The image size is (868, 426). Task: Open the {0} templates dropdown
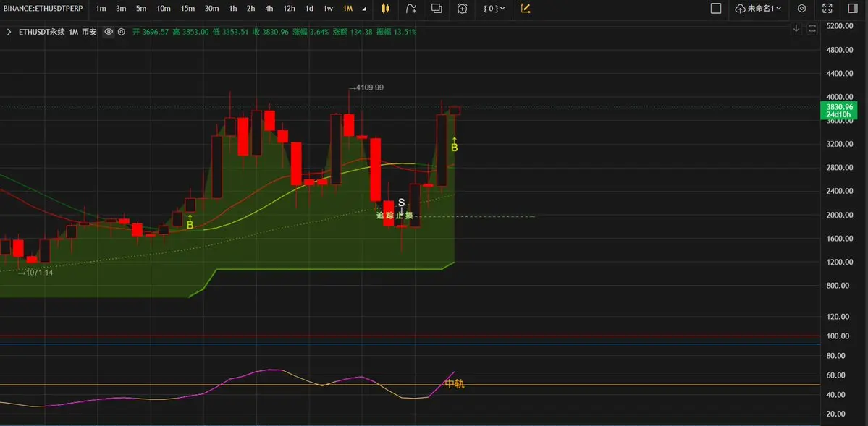(494, 8)
